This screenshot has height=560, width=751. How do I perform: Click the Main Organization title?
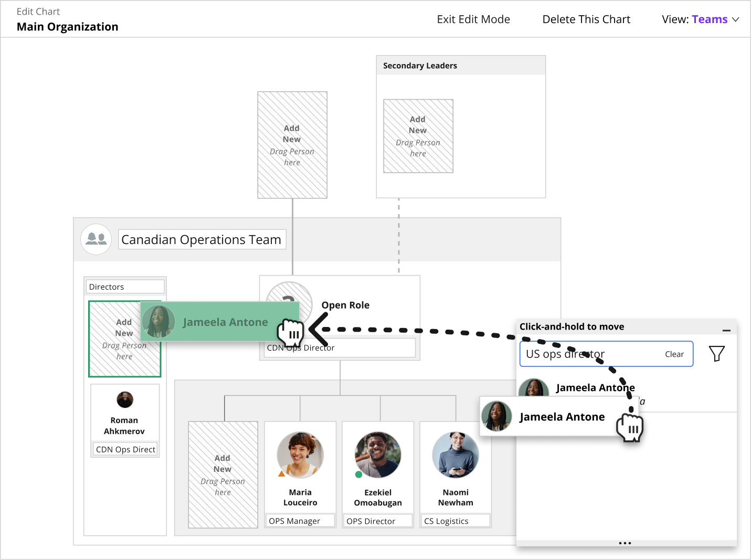(68, 27)
